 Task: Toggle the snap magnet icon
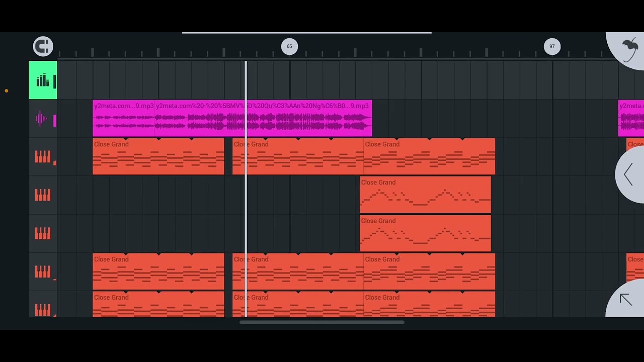(43, 46)
